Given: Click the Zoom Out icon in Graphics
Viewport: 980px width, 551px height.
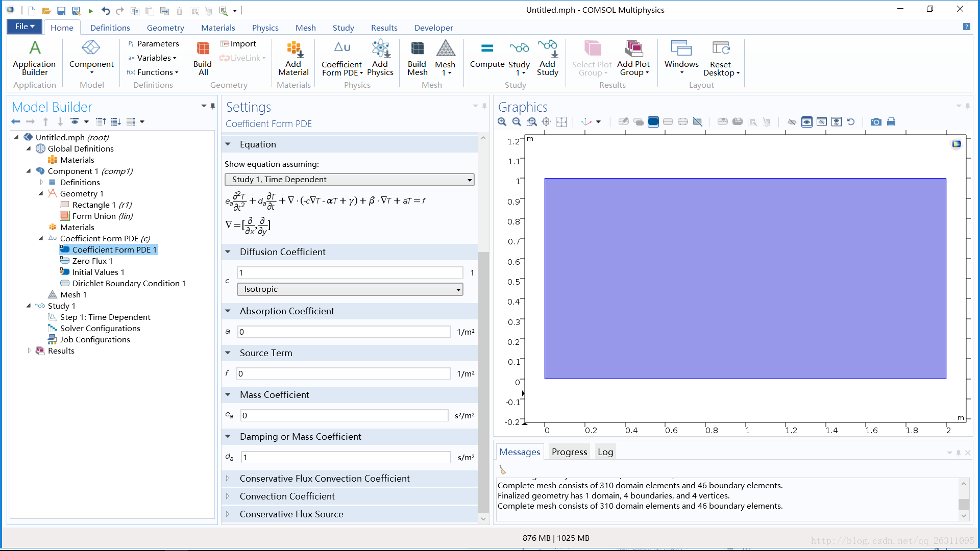Looking at the screenshot, I should (517, 122).
